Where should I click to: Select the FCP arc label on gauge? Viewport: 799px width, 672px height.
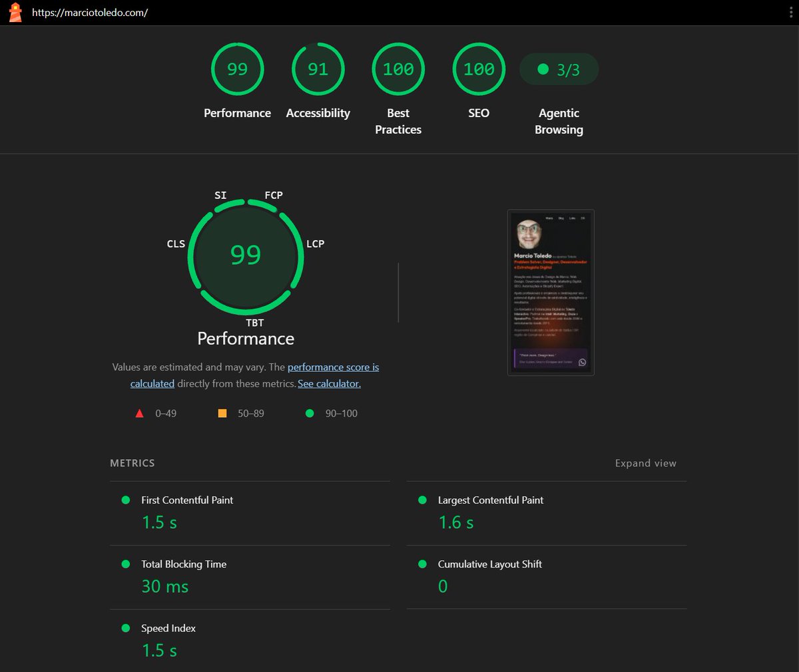274,195
